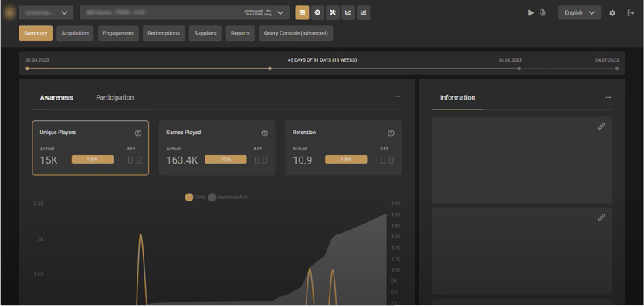Edit the first Information note
Viewport: 644px width, 307px height.
pos(602,127)
